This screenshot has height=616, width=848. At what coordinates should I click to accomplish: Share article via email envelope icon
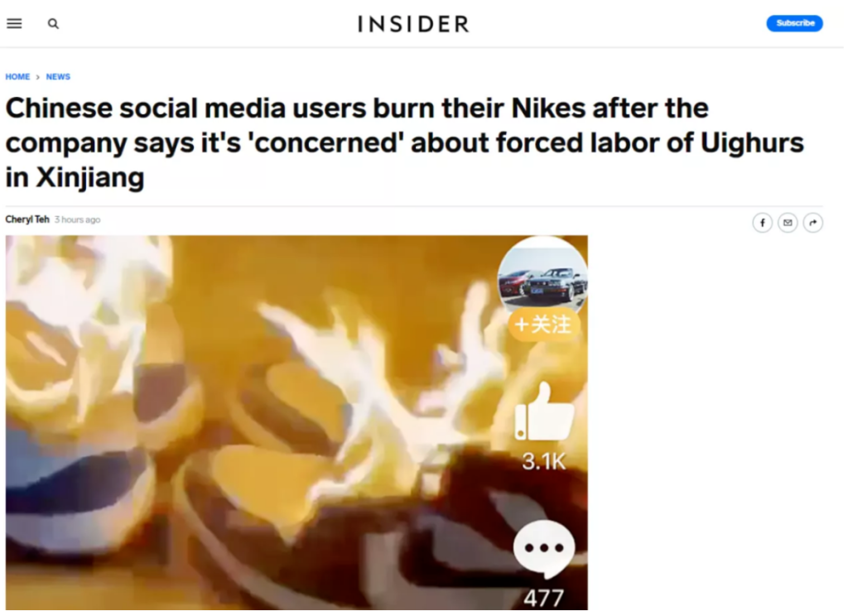pyautogui.click(x=788, y=222)
